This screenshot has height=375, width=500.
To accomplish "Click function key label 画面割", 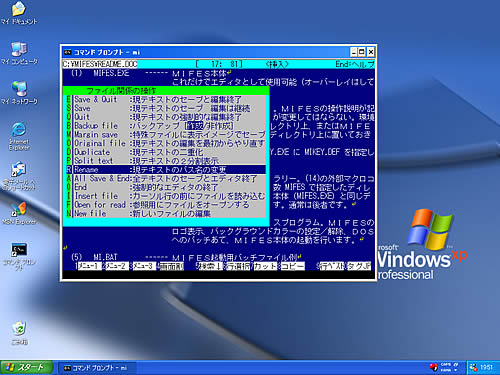I will 171,266.
